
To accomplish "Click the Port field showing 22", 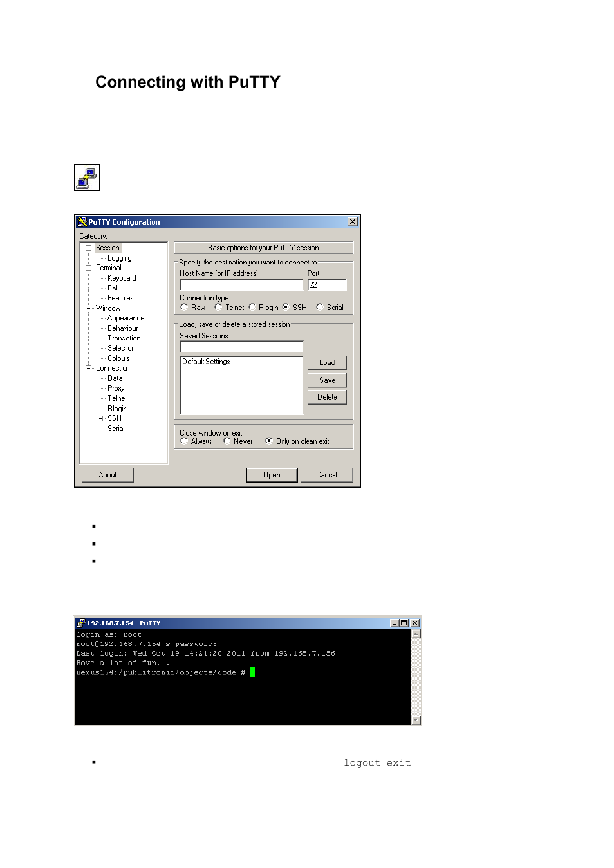I will coord(327,284).
